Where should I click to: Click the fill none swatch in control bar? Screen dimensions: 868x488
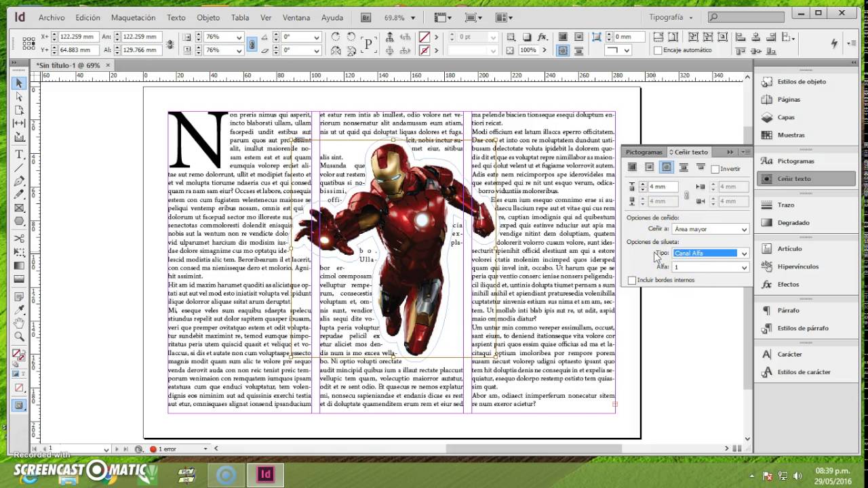(425, 37)
